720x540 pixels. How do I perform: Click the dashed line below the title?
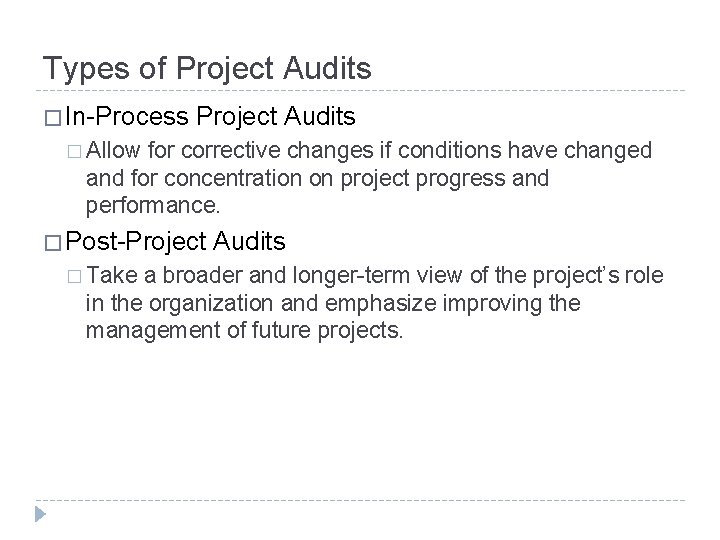[360, 90]
